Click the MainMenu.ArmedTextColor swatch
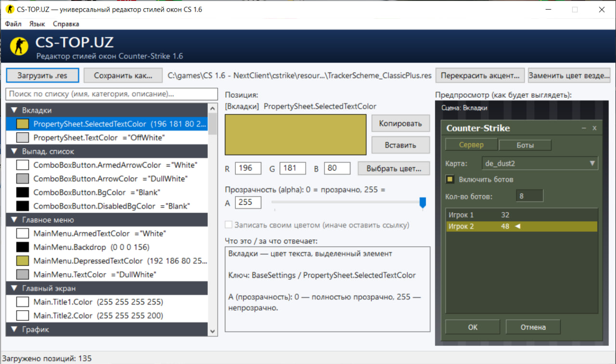The image size is (616, 364). 23,233
